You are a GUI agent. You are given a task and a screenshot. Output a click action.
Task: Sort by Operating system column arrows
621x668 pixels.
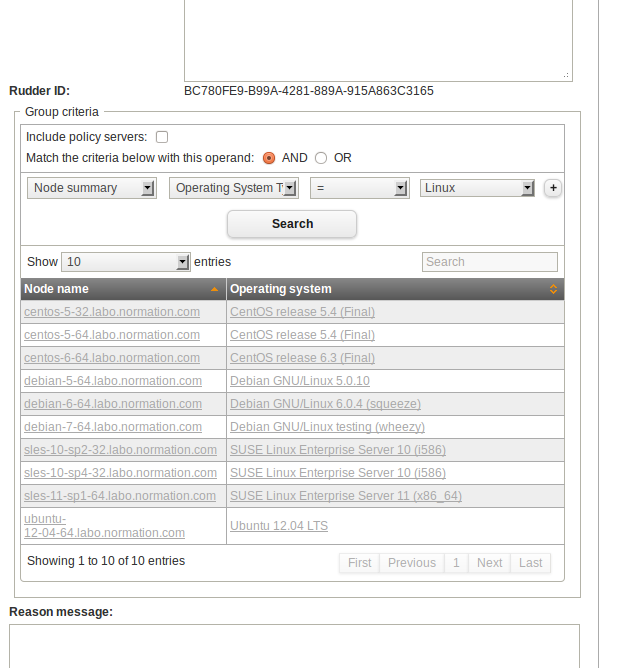(553, 289)
